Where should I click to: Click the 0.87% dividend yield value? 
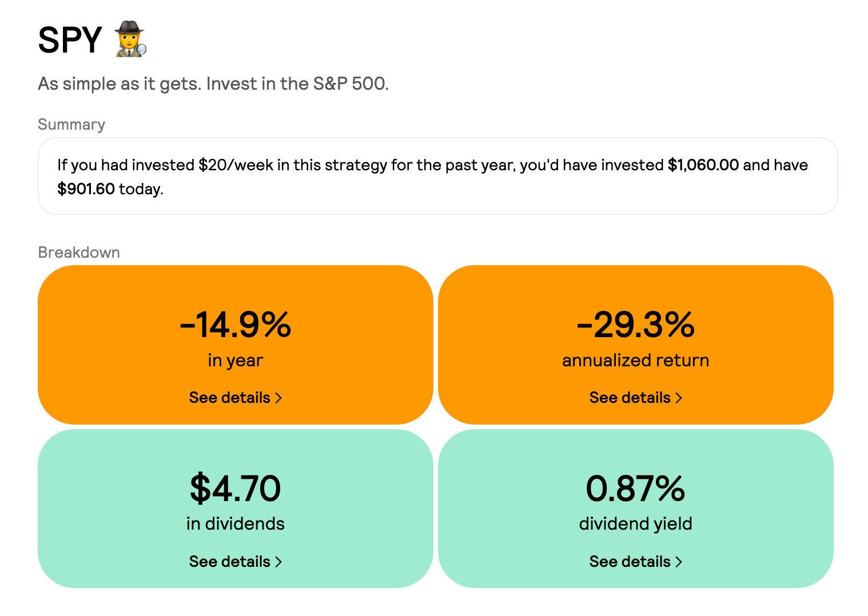coord(636,489)
